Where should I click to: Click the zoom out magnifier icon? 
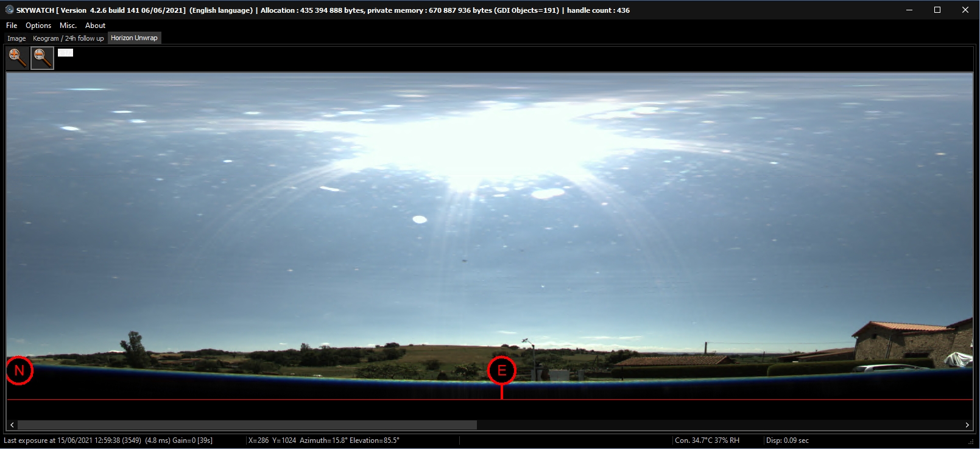(x=43, y=58)
